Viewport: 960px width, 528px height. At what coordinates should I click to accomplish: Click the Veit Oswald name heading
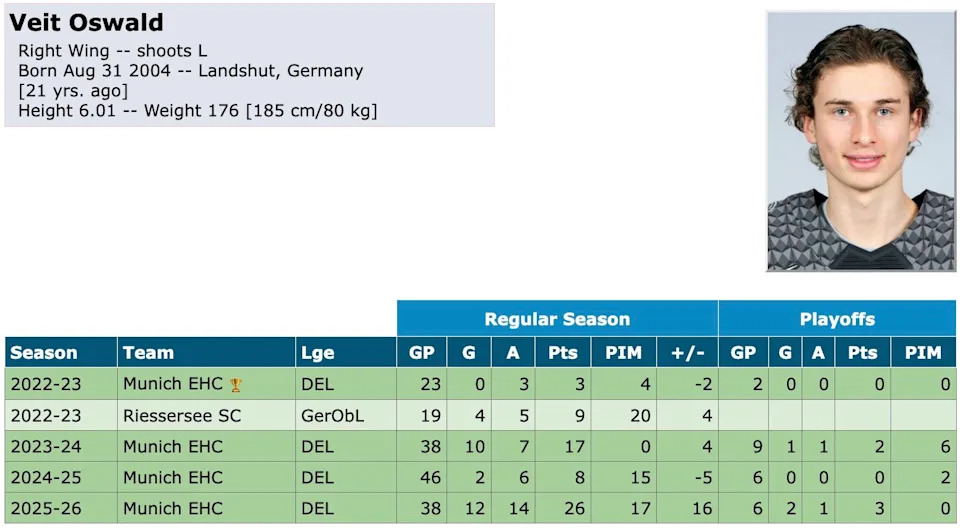87,23
